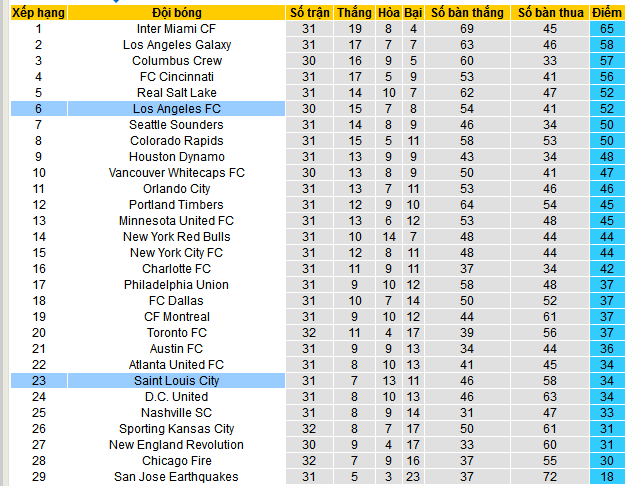
Task: Click the Đội bóng column header
Action: point(177,13)
